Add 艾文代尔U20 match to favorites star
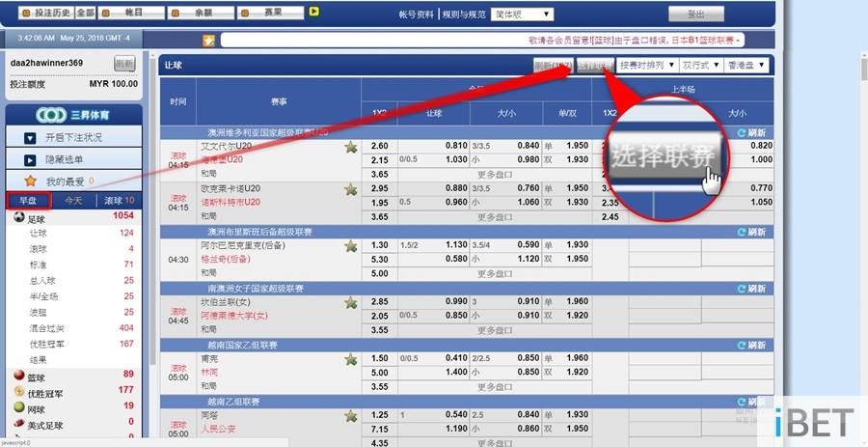Viewport: 868px width, 447px height. tap(350, 147)
